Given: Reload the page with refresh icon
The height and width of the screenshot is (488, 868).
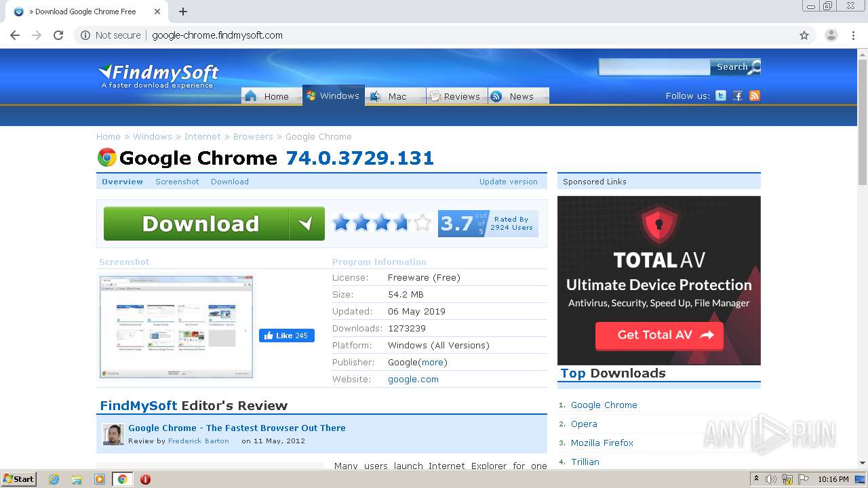Looking at the screenshot, I should click(x=58, y=35).
